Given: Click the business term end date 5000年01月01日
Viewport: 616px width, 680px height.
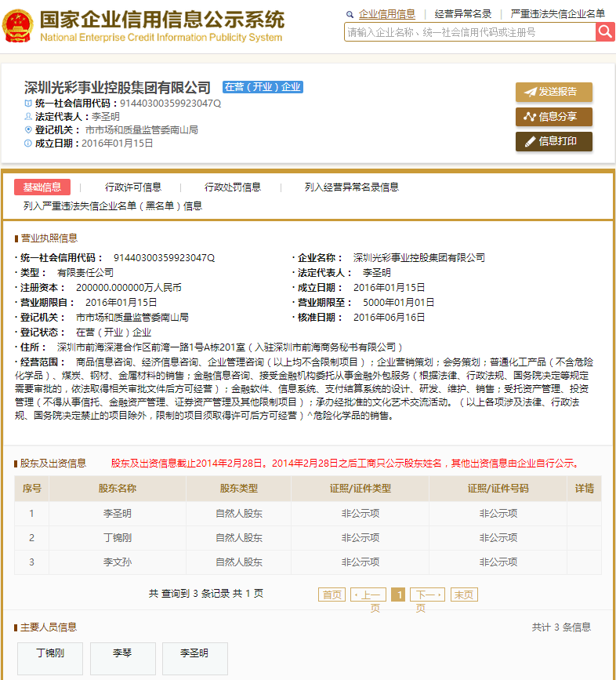Looking at the screenshot, I should coord(398,302).
